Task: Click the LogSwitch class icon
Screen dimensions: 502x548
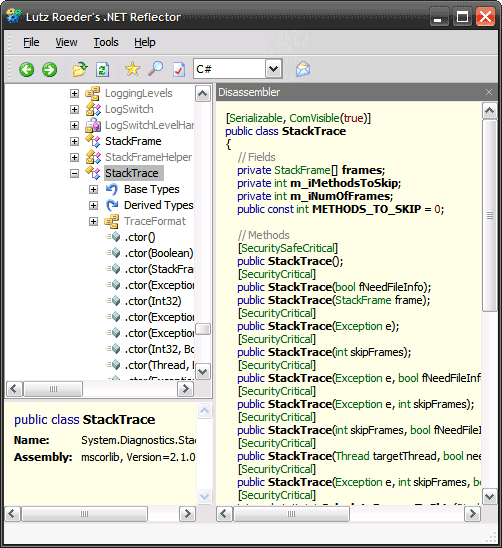Action: click(x=93, y=109)
